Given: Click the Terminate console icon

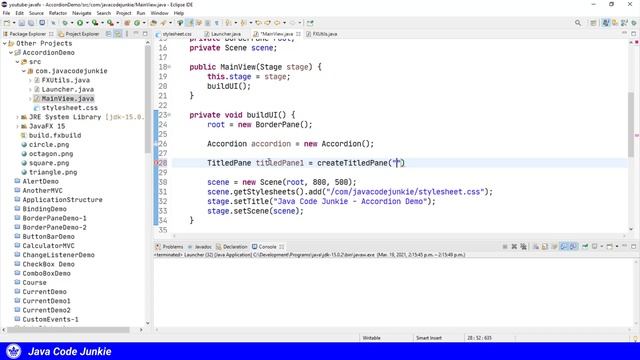Looking at the screenshot, I should tap(505, 247).
